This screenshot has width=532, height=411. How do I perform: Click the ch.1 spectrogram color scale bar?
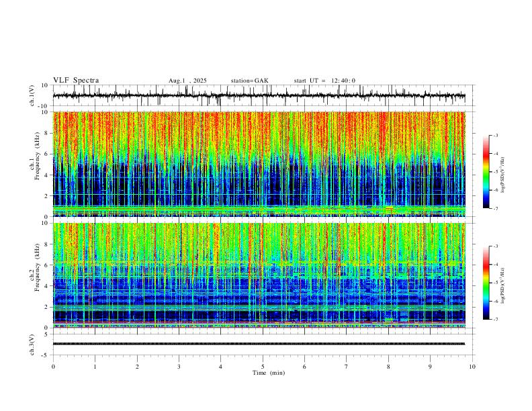click(486, 172)
